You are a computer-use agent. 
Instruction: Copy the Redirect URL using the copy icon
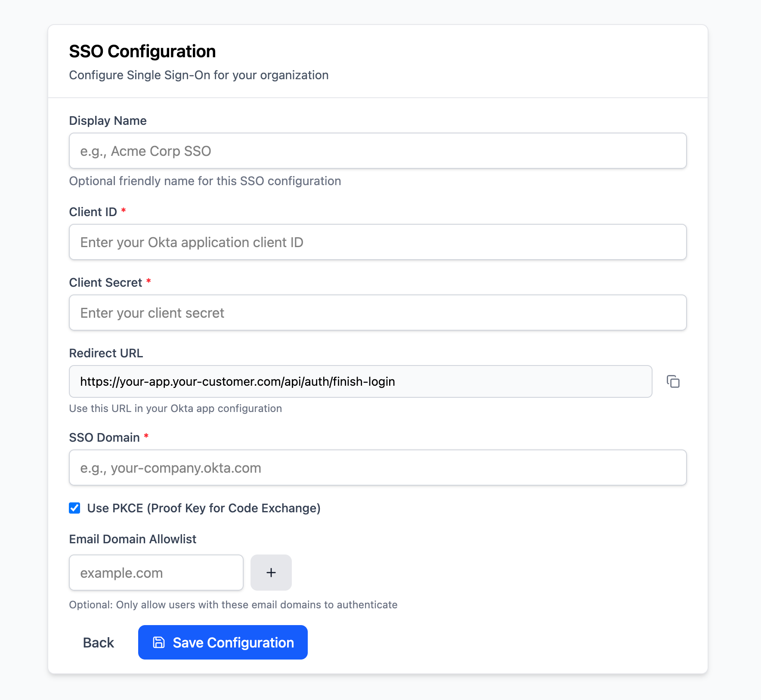[x=673, y=381]
